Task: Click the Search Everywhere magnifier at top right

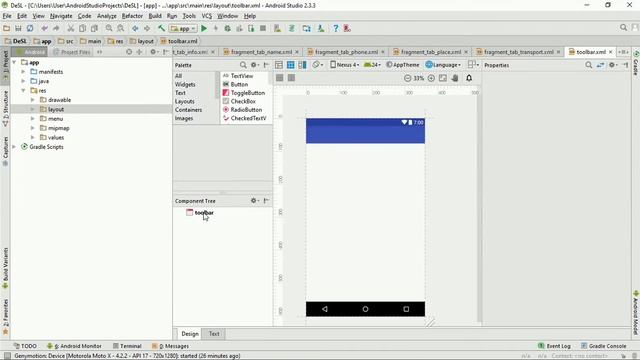Action: tap(623, 28)
